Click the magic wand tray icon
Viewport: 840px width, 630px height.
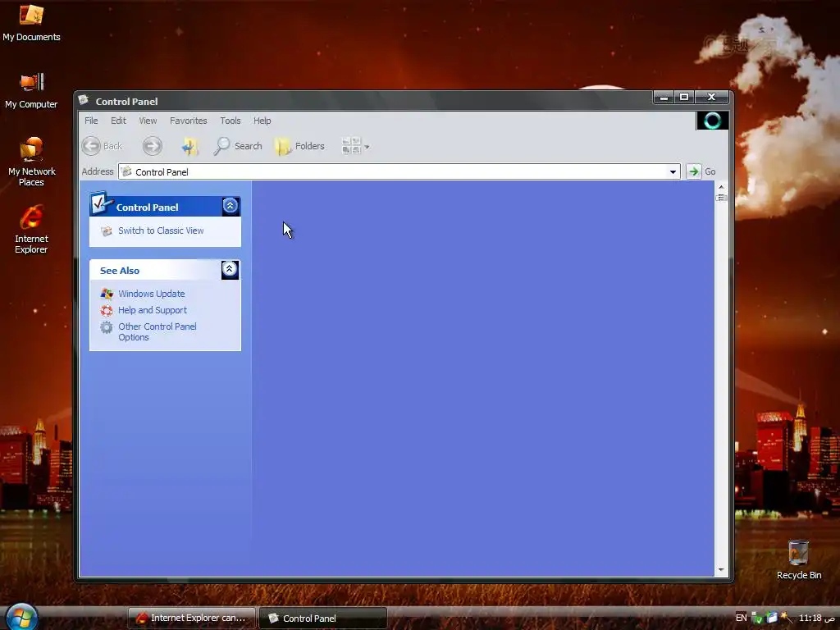point(786,617)
